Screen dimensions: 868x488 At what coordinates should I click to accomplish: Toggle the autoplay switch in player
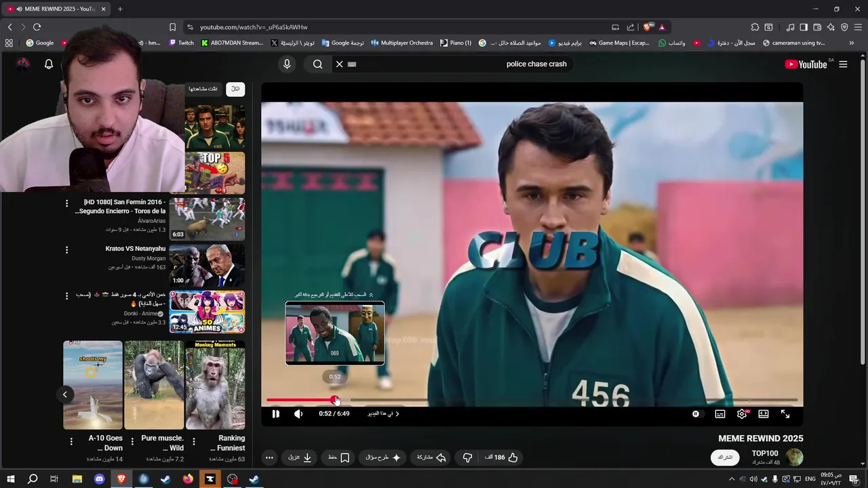tap(696, 413)
